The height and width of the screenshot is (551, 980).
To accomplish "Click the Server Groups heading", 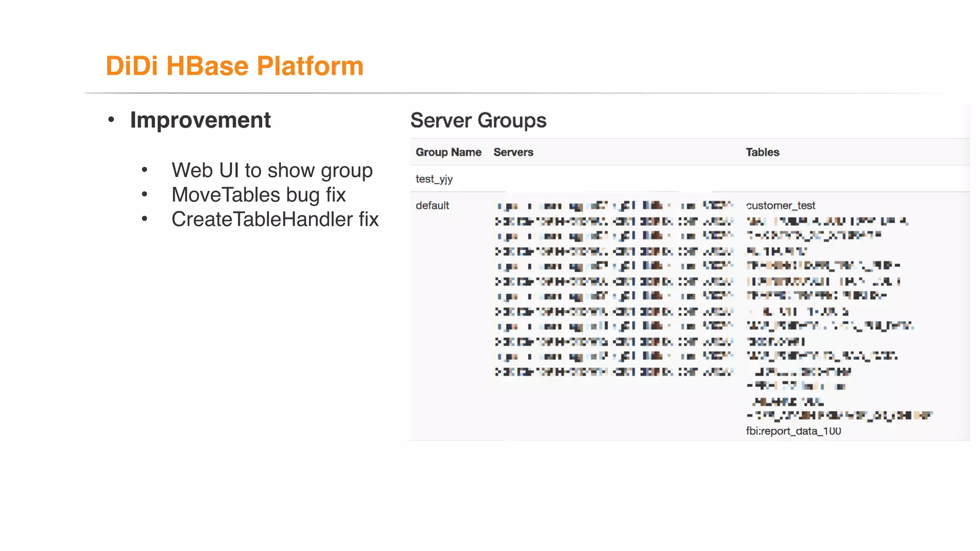I will pos(479,120).
